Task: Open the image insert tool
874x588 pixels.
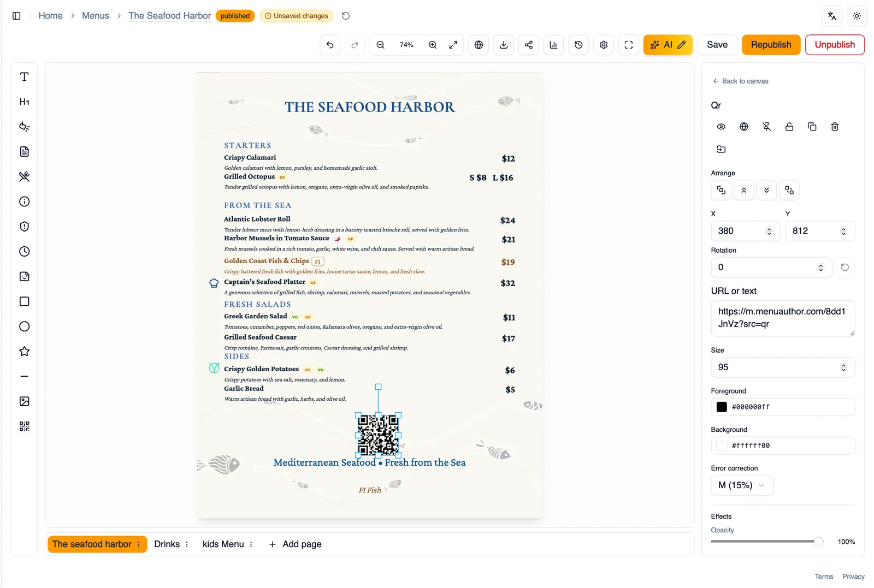Action: [x=24, y=401]
